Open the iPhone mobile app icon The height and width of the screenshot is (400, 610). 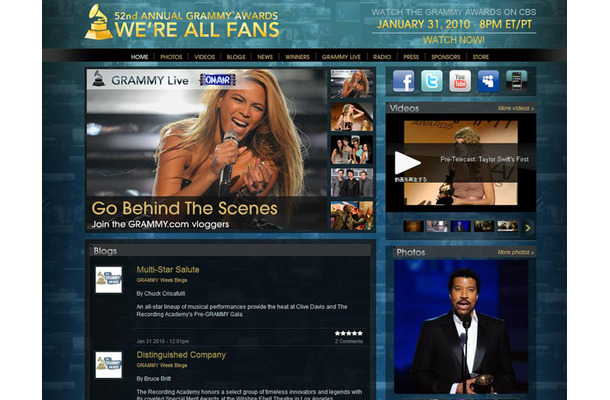pos(517,81)
